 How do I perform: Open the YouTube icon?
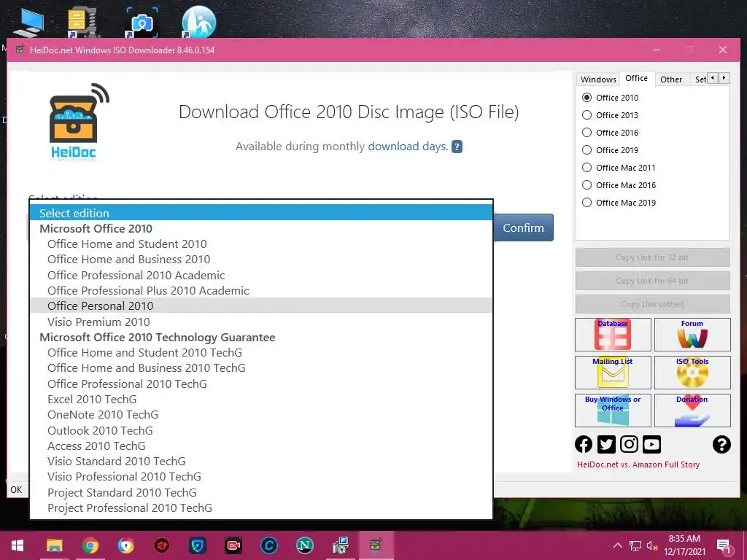tap(651, 444)
